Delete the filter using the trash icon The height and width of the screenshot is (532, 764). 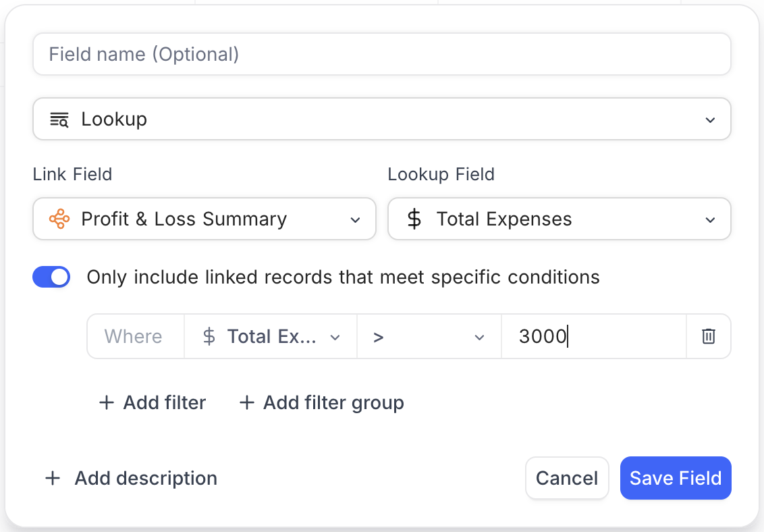tap(709, 336)
